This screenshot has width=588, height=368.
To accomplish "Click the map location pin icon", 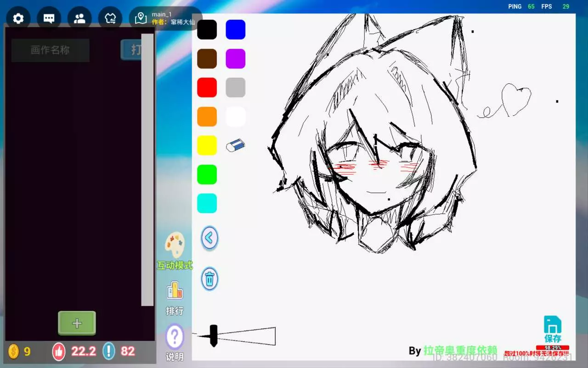I will 141,18.
